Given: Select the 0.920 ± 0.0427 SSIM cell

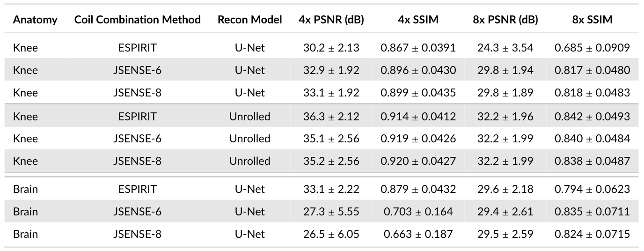Looking at the screenshot, I should (418, 161).
